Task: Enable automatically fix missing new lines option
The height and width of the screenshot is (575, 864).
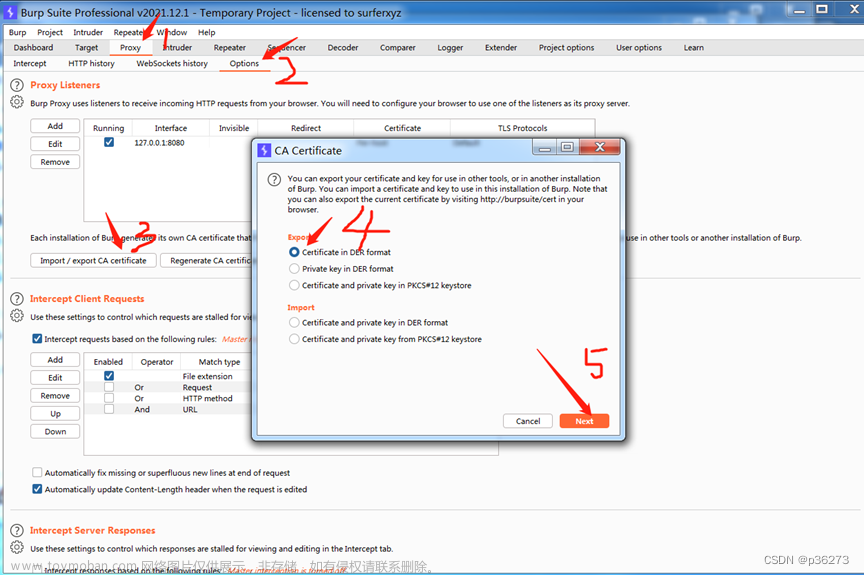Action: click(37, 472)
